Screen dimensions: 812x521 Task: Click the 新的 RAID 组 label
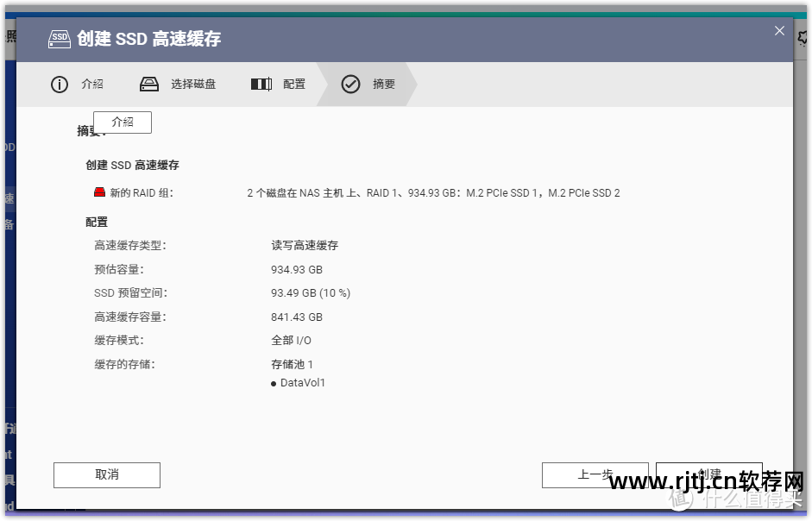click(142, 193)
